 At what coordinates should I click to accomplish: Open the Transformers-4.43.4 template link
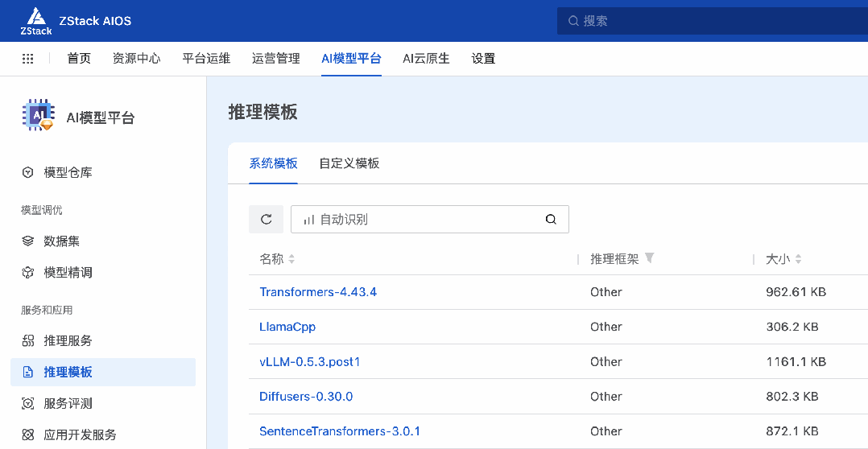point(318,292)
